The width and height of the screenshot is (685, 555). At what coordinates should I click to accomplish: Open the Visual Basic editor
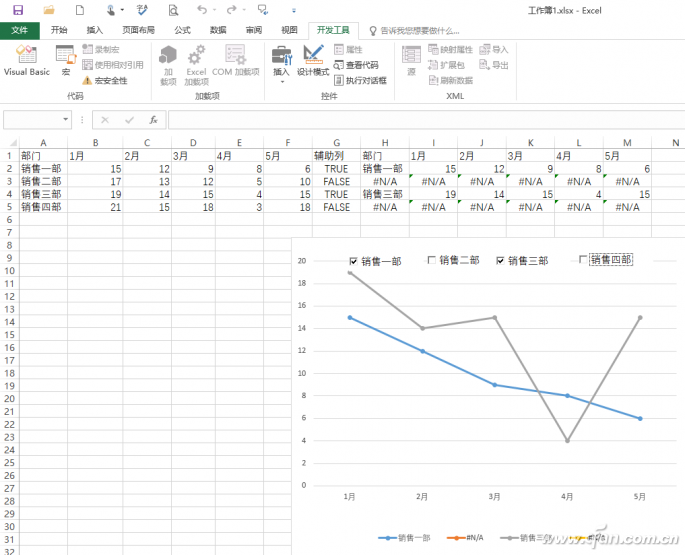click(27, 61)
